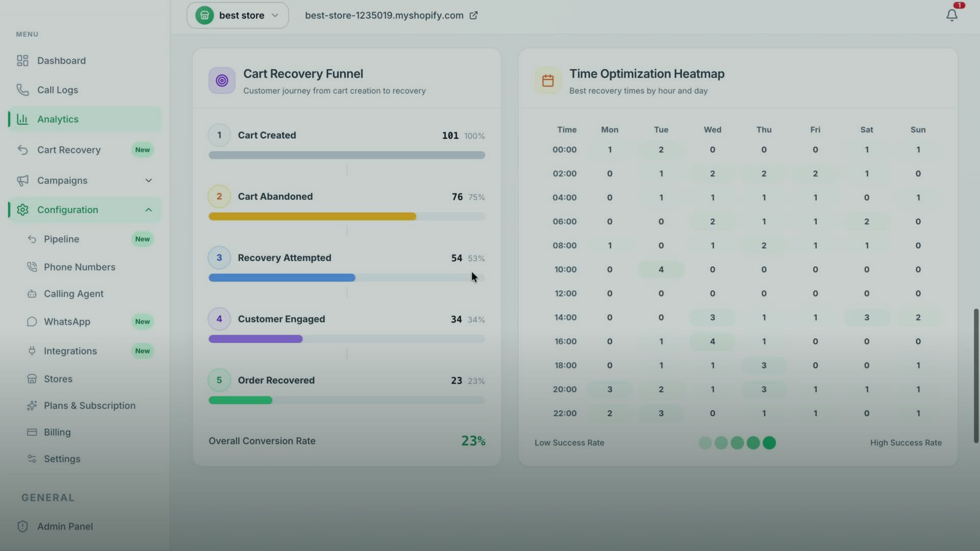980x551 pixels.
Task: Click the Cart Recovery arrow icon
Action: pyautogui.click(x=22, y=149)
